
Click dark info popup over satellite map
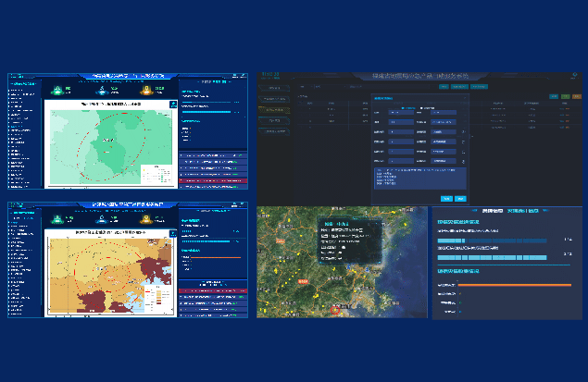350,240
